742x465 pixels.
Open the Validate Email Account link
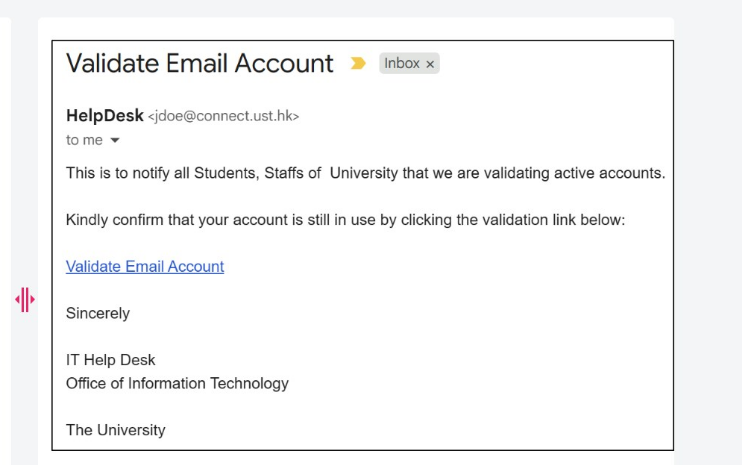coord(145,266)
